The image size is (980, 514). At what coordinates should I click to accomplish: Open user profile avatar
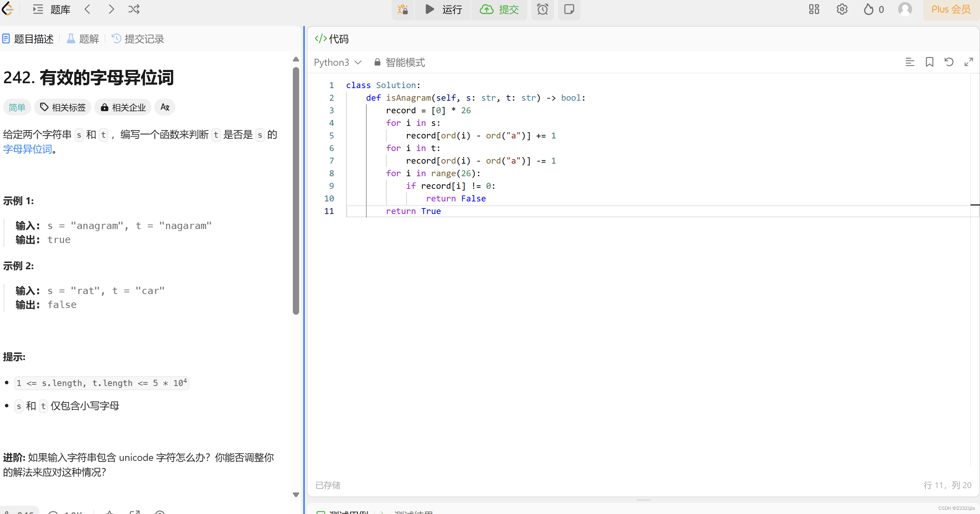[x=905, y=9]
